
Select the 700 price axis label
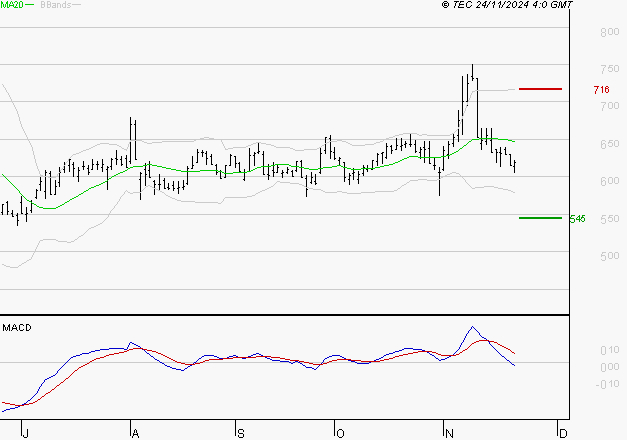[610, 106]
